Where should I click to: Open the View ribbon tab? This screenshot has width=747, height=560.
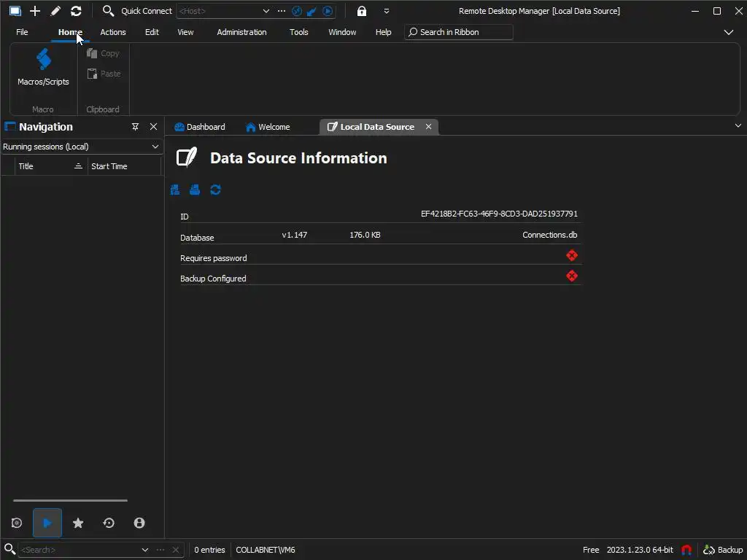point(185,32)
